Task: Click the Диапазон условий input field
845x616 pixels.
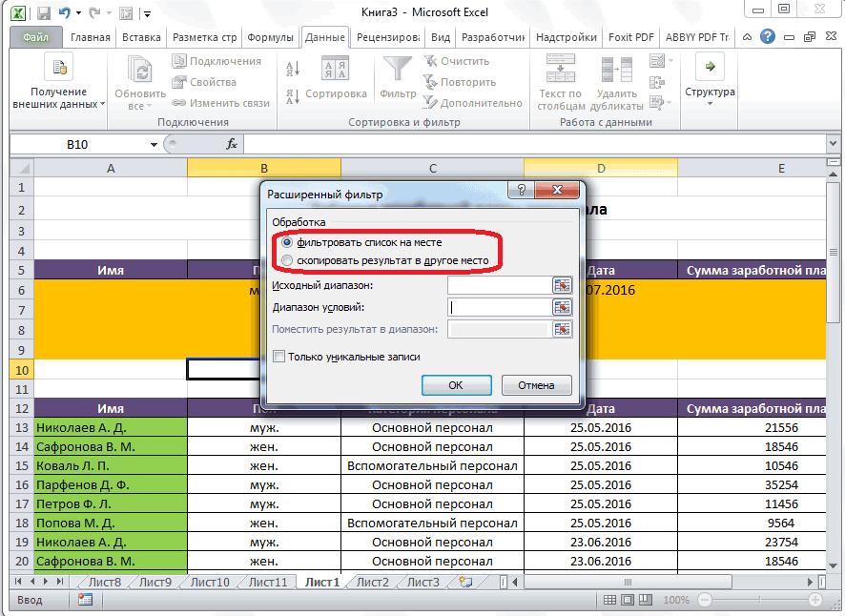Action: coord(497,307)
